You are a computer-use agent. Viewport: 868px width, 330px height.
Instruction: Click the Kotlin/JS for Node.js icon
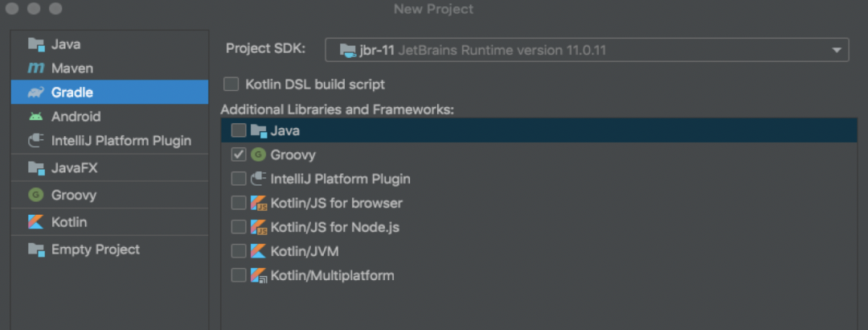[x=259, y=227]
